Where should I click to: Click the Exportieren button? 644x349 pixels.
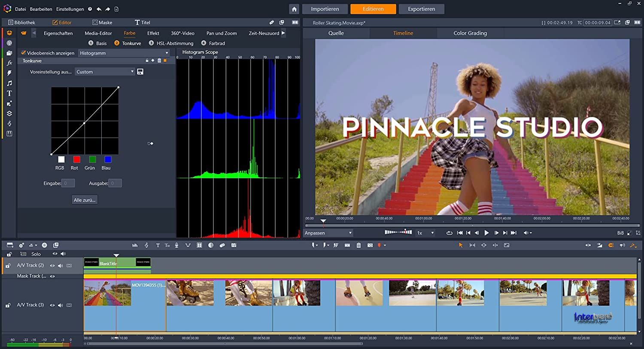[421, 9]
